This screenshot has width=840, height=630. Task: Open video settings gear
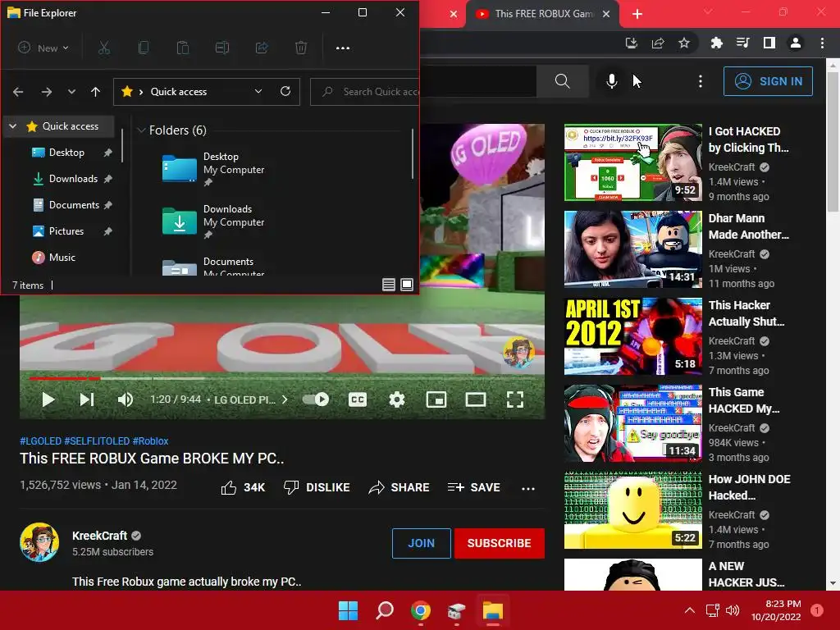396,399
